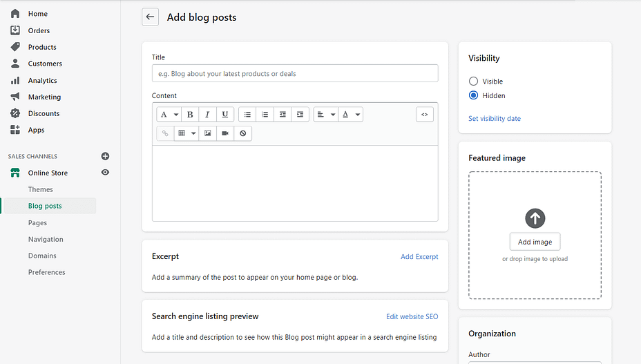Screen dimensions: 641x364
Task: Toggle underline formatting in Content editor
Action: (225, 115)
